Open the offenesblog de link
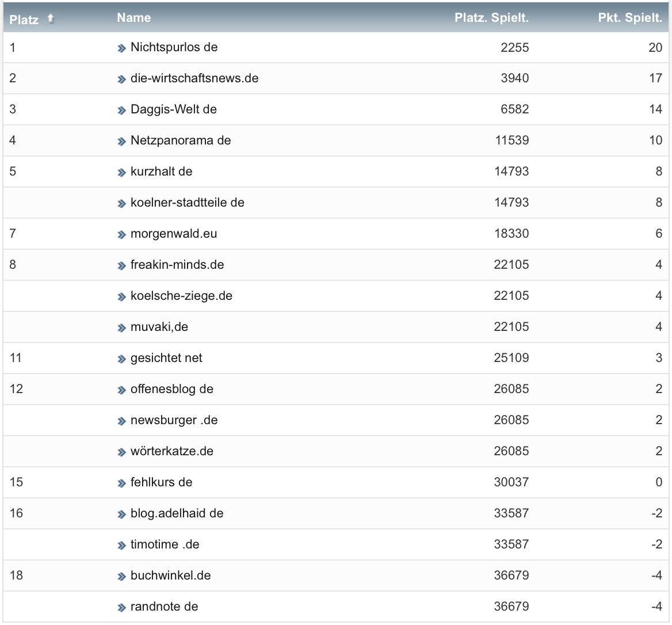Image resolution: width=672 pixels, height=625 pixels. [x=172, y=389]
